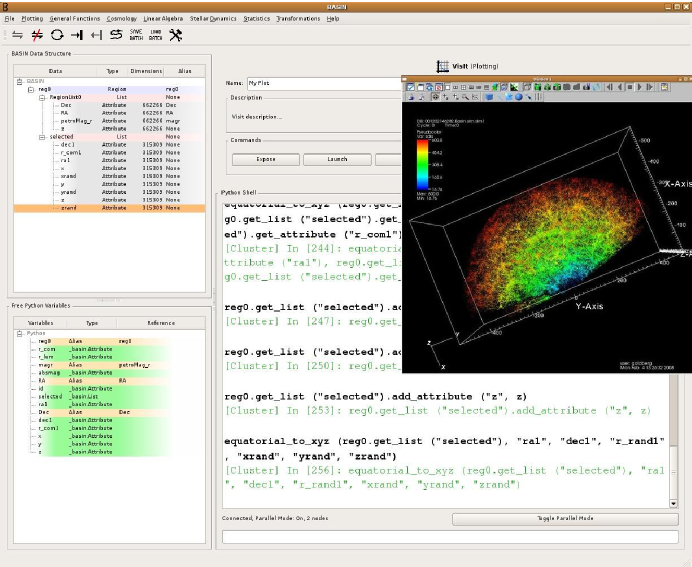
Task: Click the Save Batch toolbar icon
Action: click(136, 36)
